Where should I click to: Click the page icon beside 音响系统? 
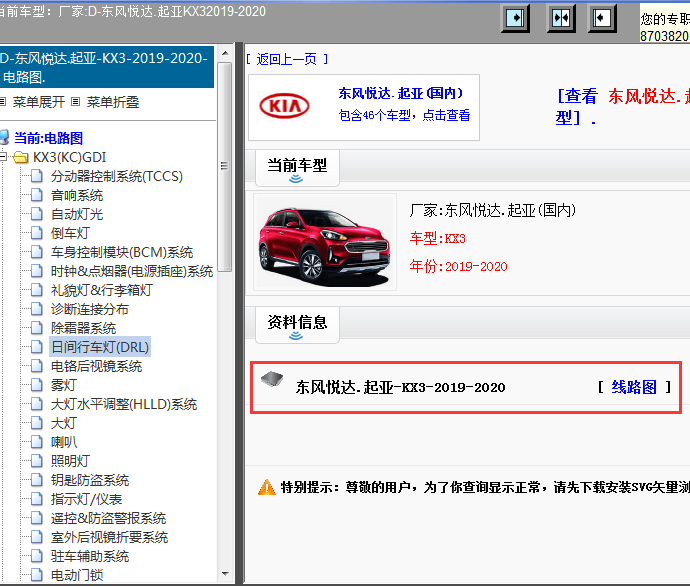(37, 195)
